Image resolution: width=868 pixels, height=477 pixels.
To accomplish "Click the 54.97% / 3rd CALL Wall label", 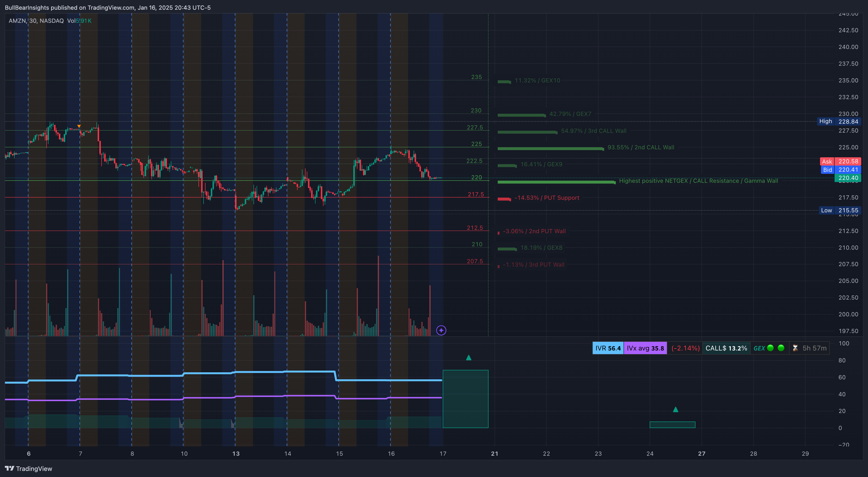I will pos(593,131).
